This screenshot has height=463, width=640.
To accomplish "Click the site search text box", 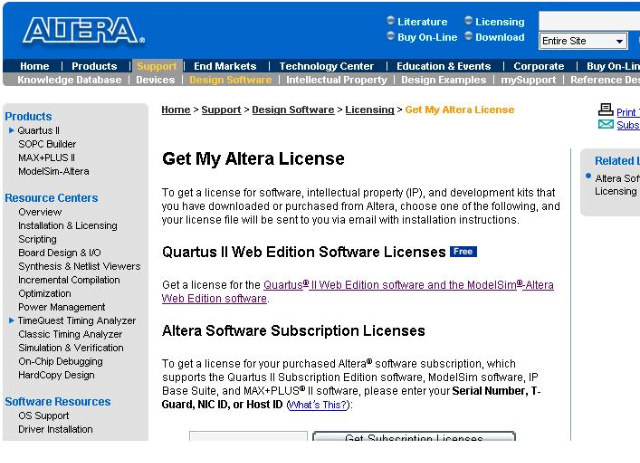I will click(589, 20).
